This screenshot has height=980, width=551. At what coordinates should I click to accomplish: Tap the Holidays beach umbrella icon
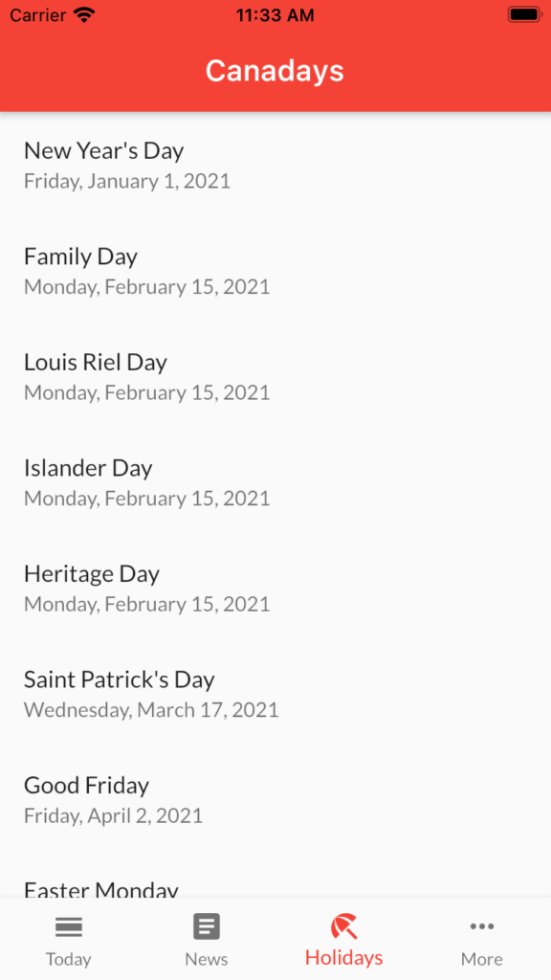(x=344, y=925)
